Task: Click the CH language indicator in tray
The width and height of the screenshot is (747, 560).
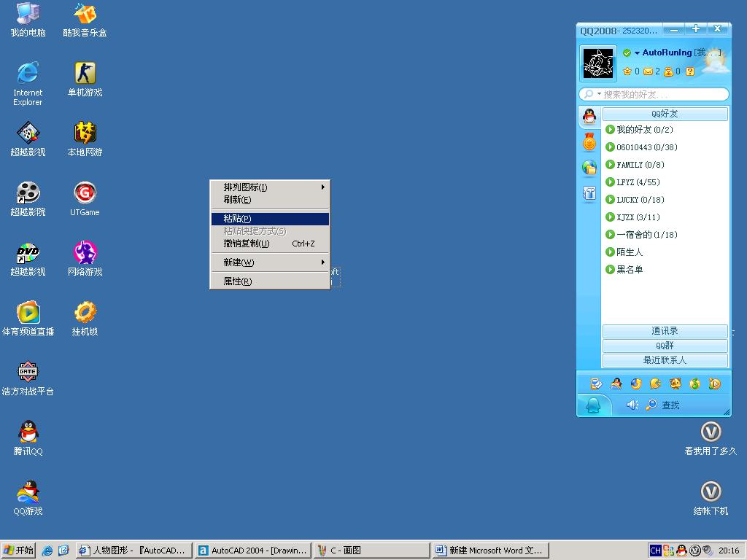Action: click(655, 551)
